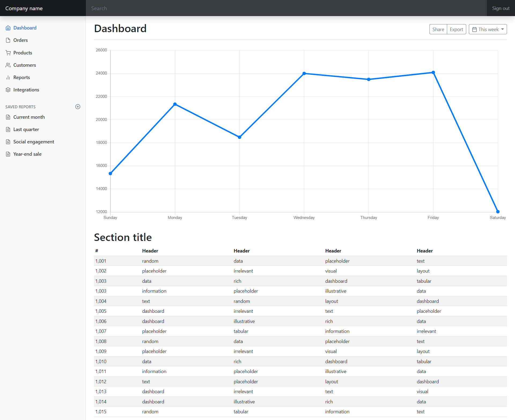Image resolution: width=515 pixels, height=420 pixels.
Task: Go to the Year-end sale report
Action: 27,154
